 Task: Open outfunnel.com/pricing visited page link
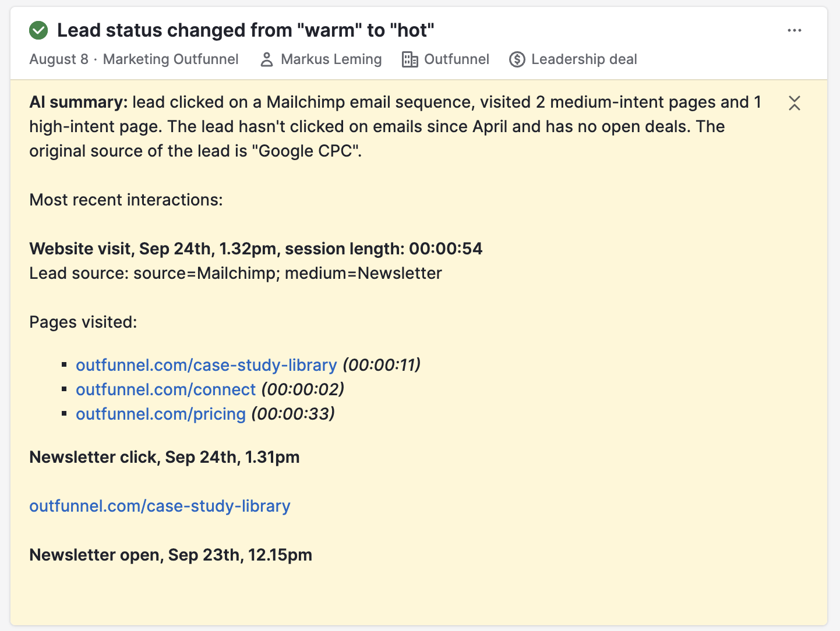point(161,414)
